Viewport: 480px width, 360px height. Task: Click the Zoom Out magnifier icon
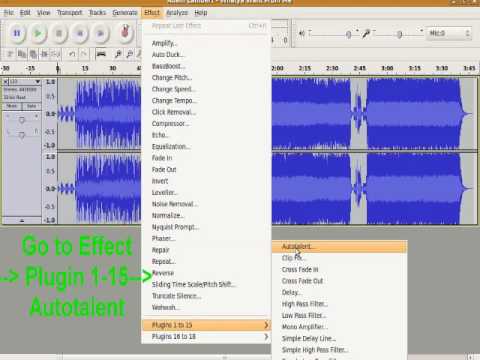[130, 54]
